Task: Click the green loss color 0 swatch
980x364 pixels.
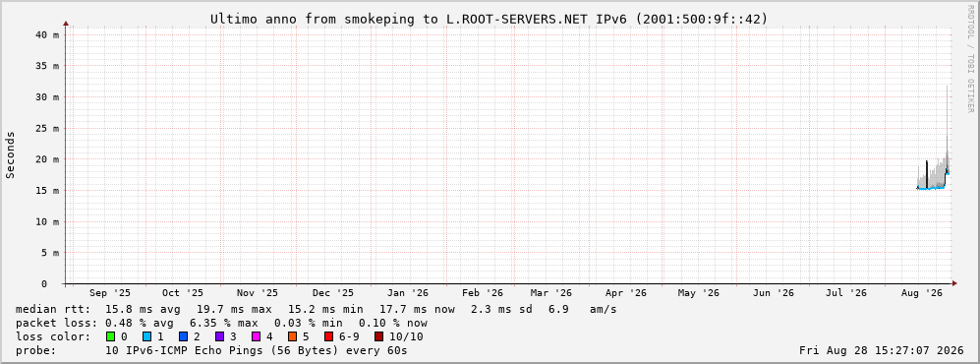Action: (x=111, y=336)
